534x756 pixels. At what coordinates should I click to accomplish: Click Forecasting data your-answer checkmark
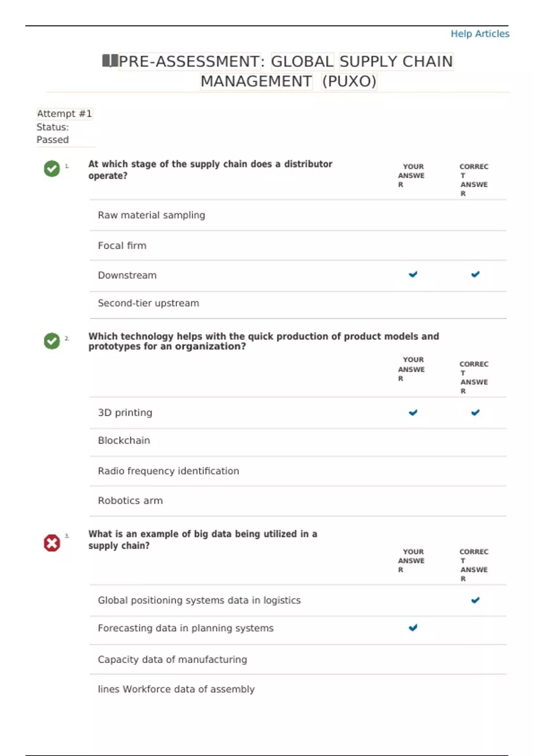tap(413, 628)
